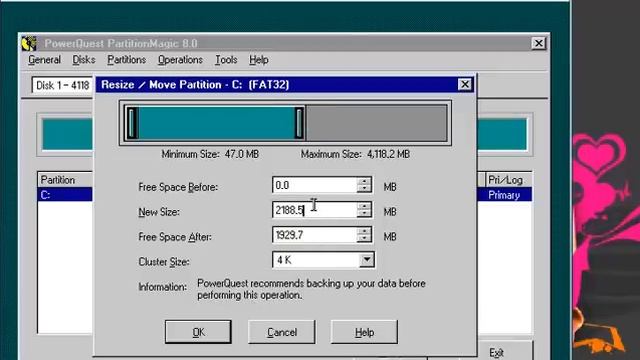Screen dimensions: 640x360
Task: Confirm the resize with the OK button
Action: (198, 332)
